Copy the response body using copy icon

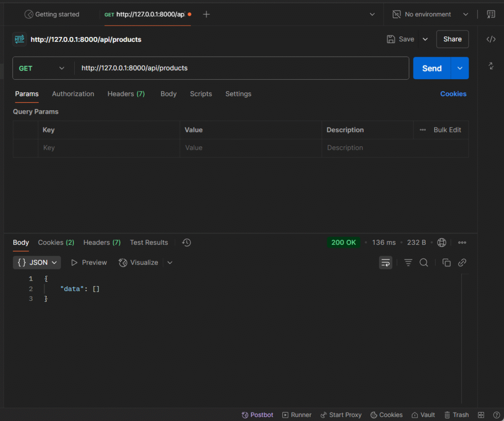[x=446, y=262]
